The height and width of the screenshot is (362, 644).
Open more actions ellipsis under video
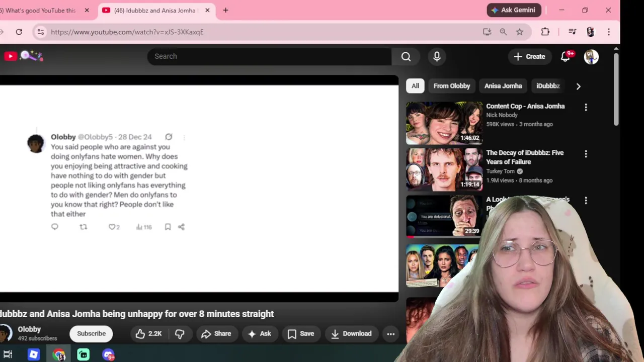pyautogui.click(x=390, y=333)
